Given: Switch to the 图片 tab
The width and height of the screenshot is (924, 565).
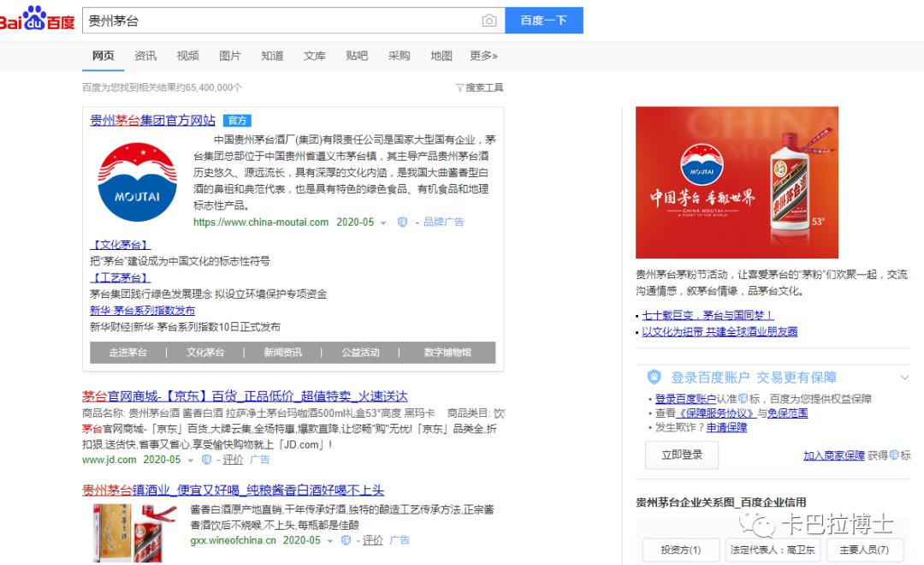Looking at the screenshot, I should [229, 55].
